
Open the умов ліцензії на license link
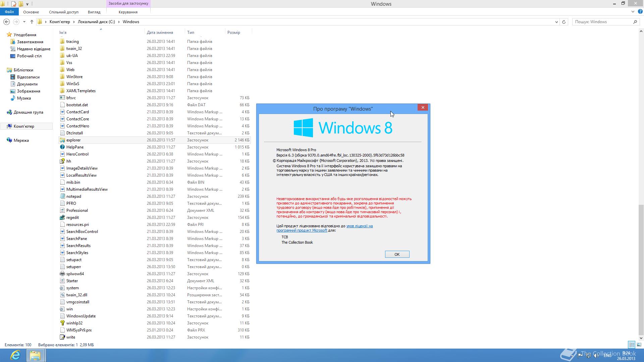[359, 226]
